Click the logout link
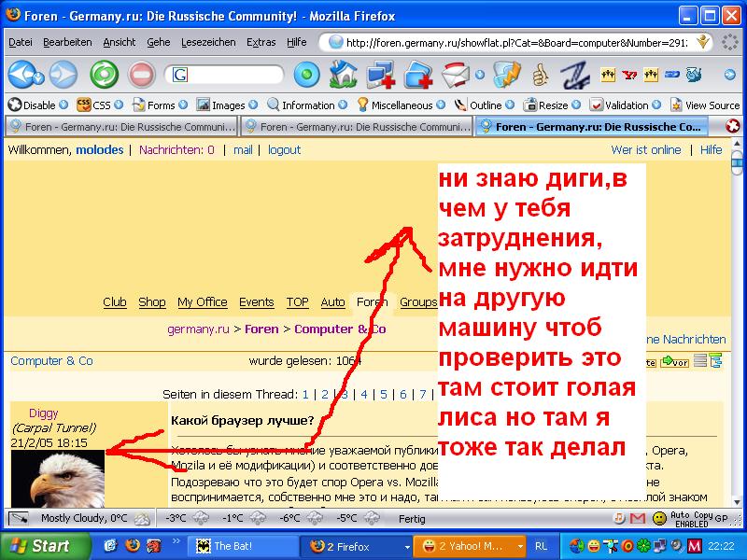Viewport: 747px width, 560px height. coord(284,150)
